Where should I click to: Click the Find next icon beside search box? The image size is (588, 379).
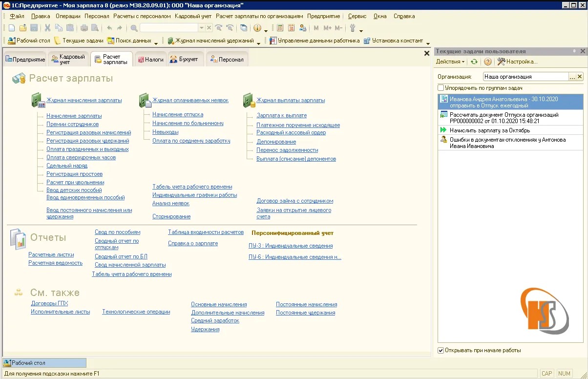point(219,28)
